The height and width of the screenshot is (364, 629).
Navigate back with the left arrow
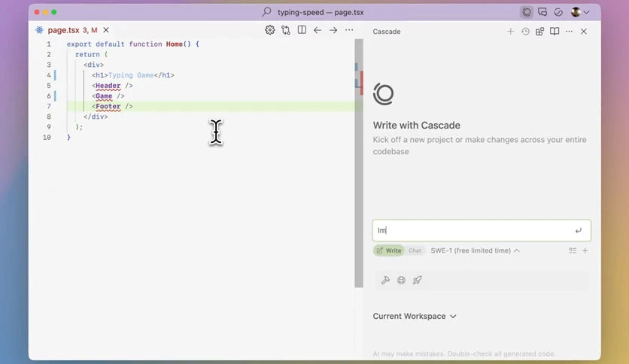point(318,30)
